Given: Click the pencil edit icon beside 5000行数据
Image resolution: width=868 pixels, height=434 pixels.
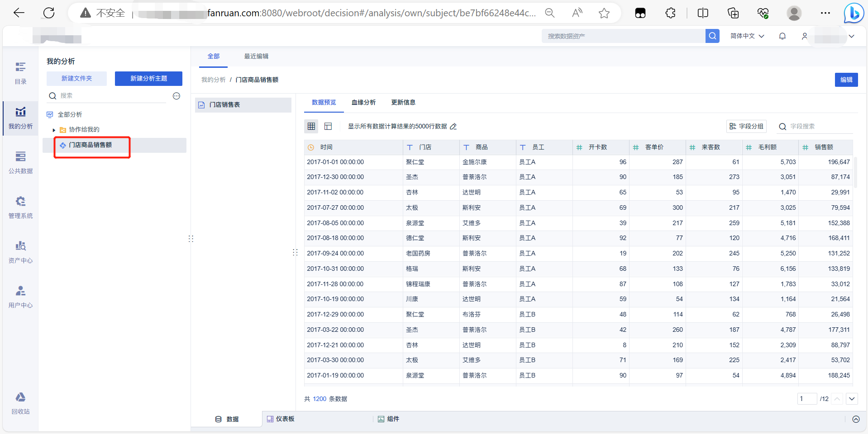Looking at the screenshot, I should click(453, 127).
